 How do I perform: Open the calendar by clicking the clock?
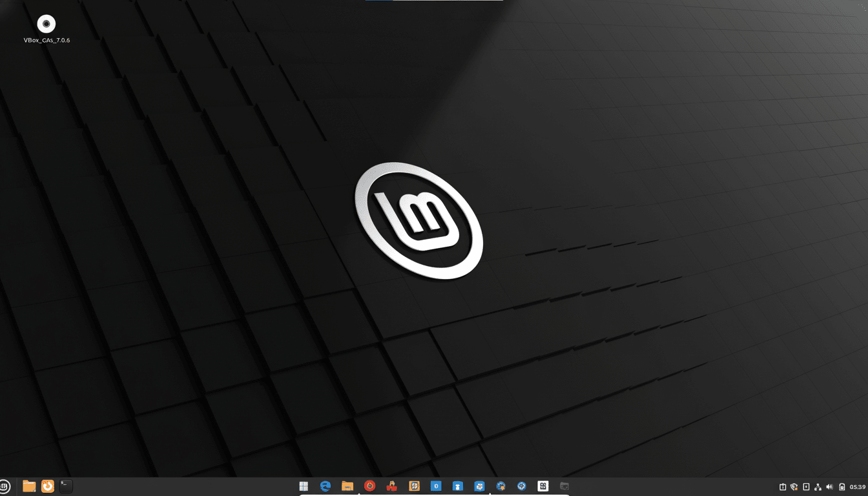pyautogui.click(x=857, y=486)
